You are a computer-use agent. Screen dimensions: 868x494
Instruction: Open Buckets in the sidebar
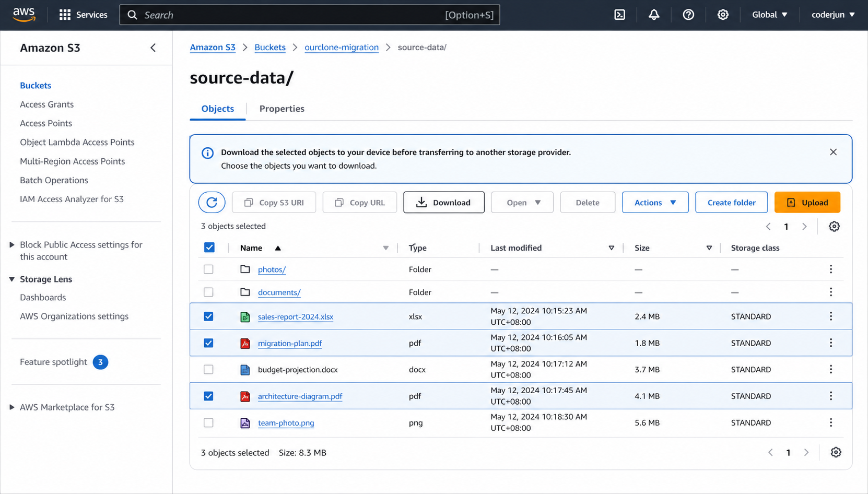tap(36, 85)
